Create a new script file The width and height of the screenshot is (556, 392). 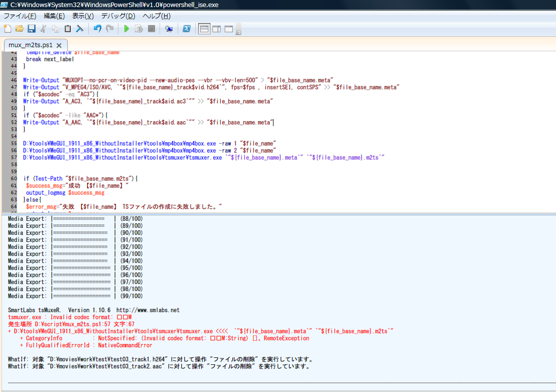click(x=7, y=29)
